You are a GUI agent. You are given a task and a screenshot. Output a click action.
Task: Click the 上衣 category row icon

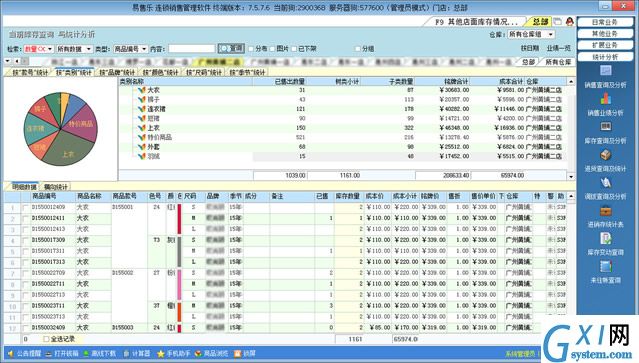pyautogui.click(x=142, y=128)
